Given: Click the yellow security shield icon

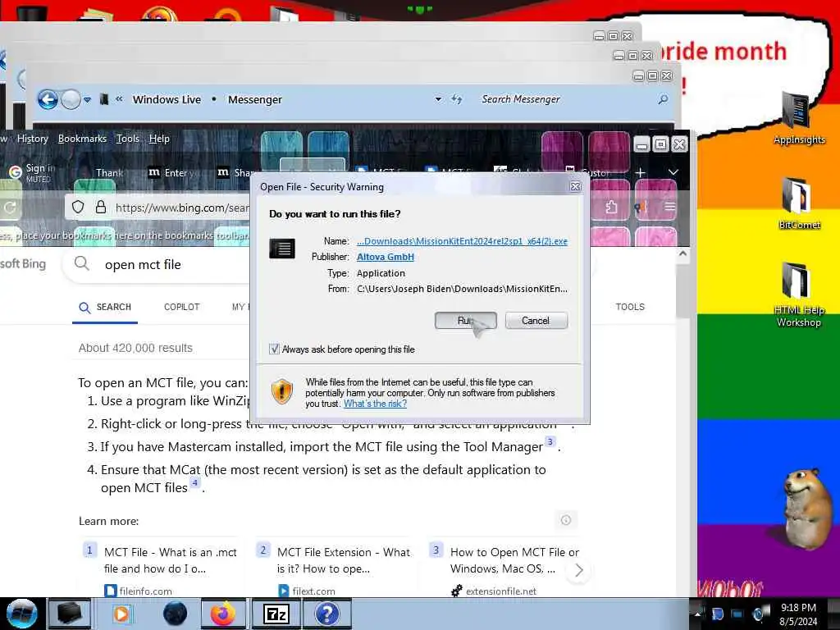Looking at the screenshot, I should (x=282, y=391).
